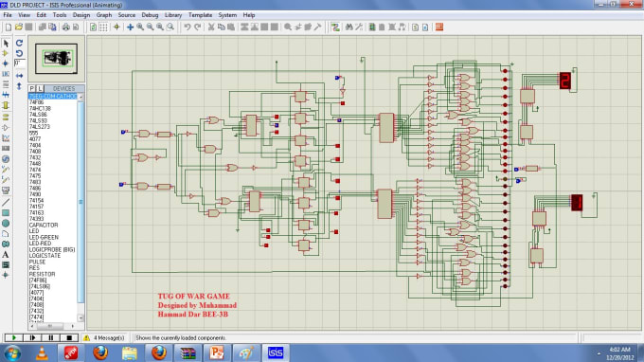This screenshot has height=362, width=644.
Task: Click the Windows Start button
Action: (12, 353)
